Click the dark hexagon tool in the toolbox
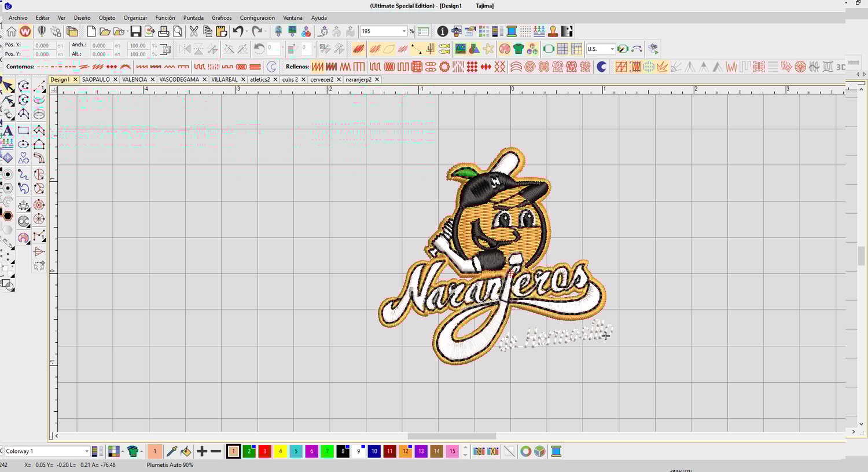 (8, 215)
